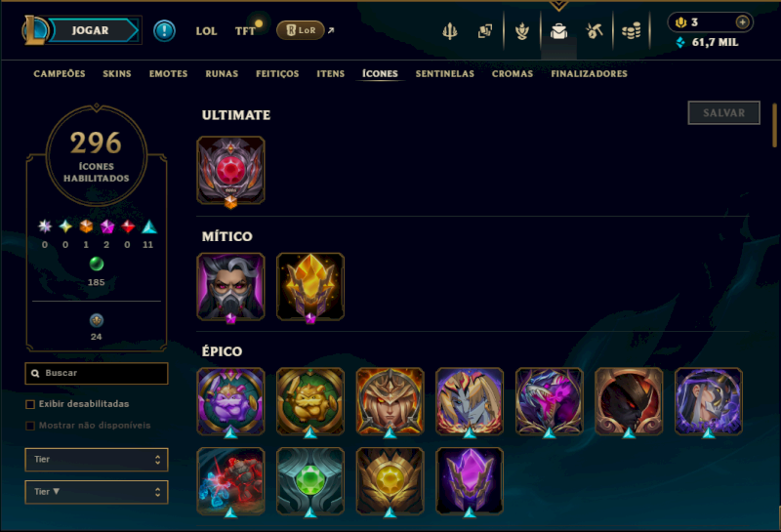Click the blue exclamation alert icon
Screen dimensions: 781x532
(x=164, y=30)
